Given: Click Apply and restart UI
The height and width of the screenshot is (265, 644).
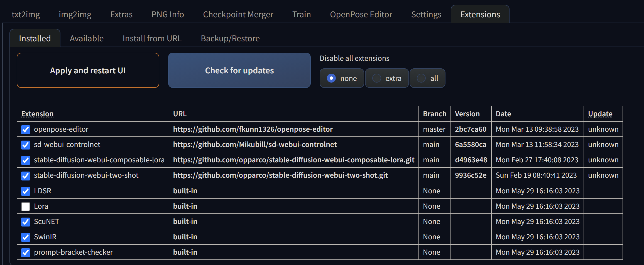Looking at the screenshot, I should tap(88, 70).
